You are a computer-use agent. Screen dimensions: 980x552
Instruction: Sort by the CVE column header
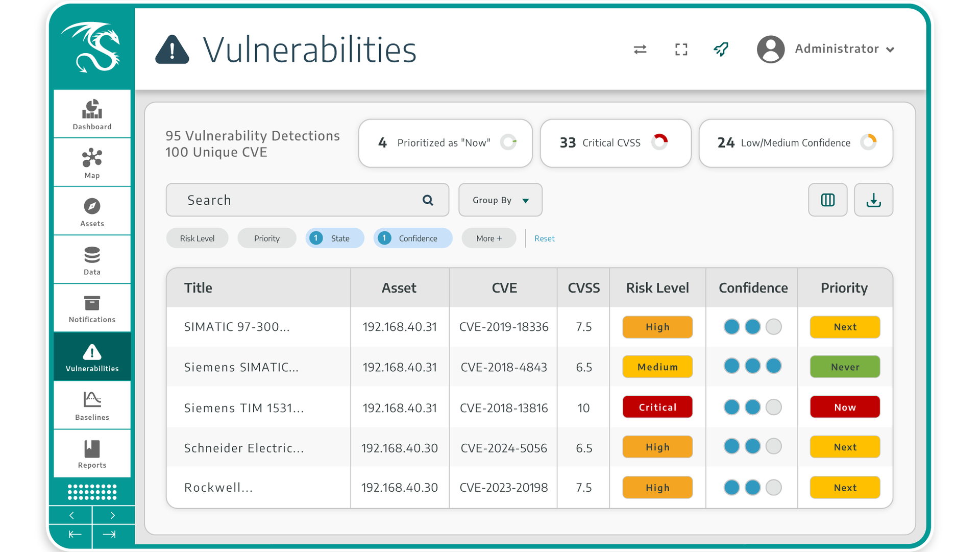504,288
